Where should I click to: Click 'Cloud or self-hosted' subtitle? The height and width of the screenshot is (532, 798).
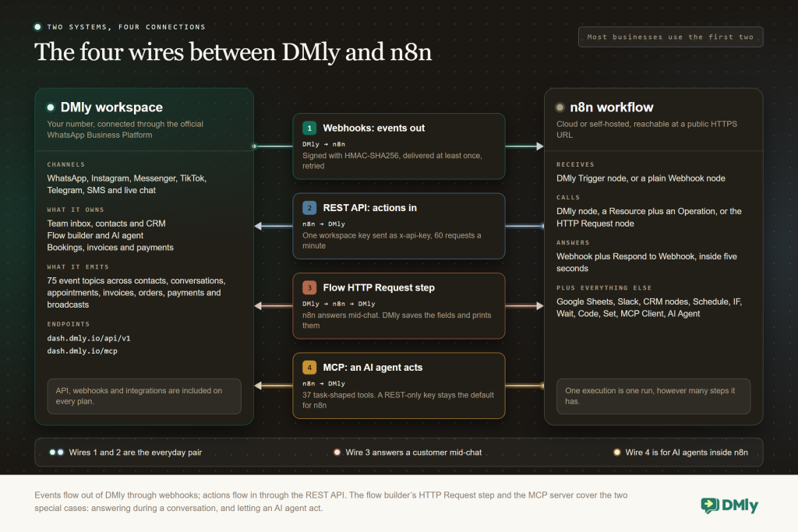point(646,129)
